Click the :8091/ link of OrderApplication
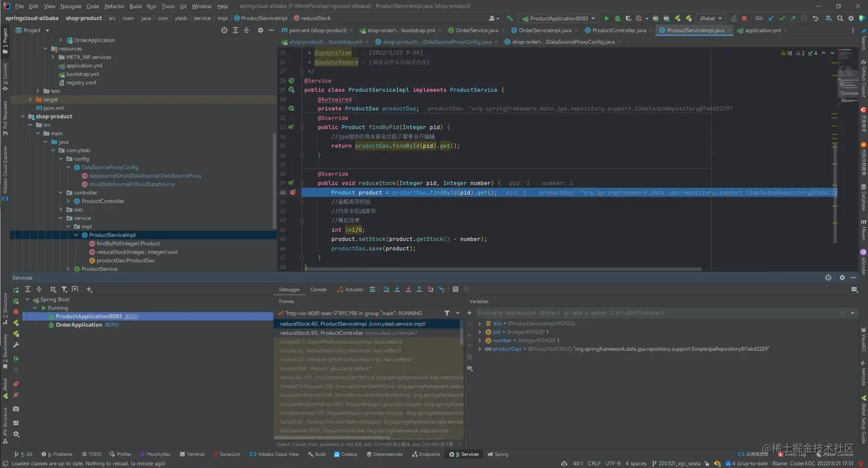868x468 pixels. (x=112, y=325)
